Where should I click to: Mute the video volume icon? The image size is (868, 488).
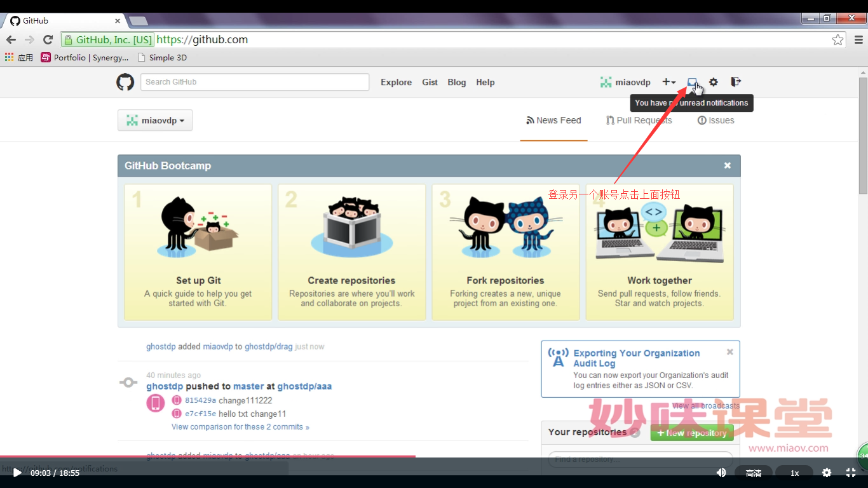[x=721, y=473]
